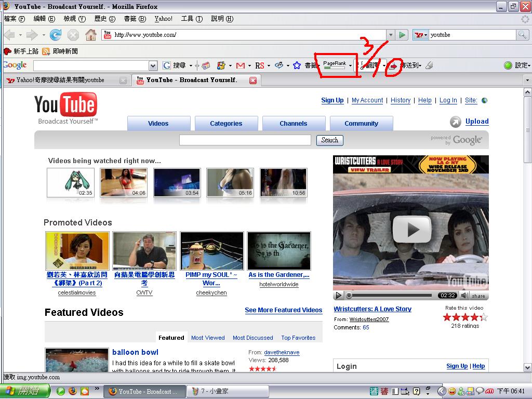This screenshot has height=399, width=532.
Task: Reload the page with the refresh icon
Action: point(55,35)
